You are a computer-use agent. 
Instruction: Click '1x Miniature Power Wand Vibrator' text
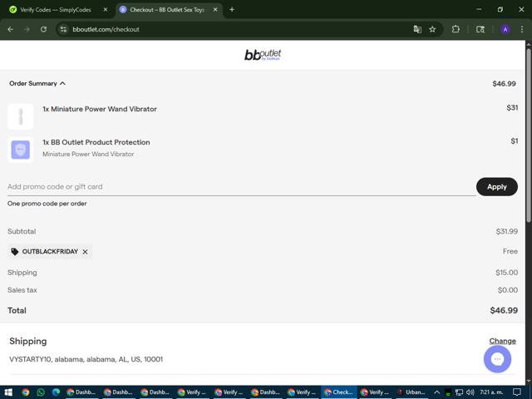coord(100,109)
